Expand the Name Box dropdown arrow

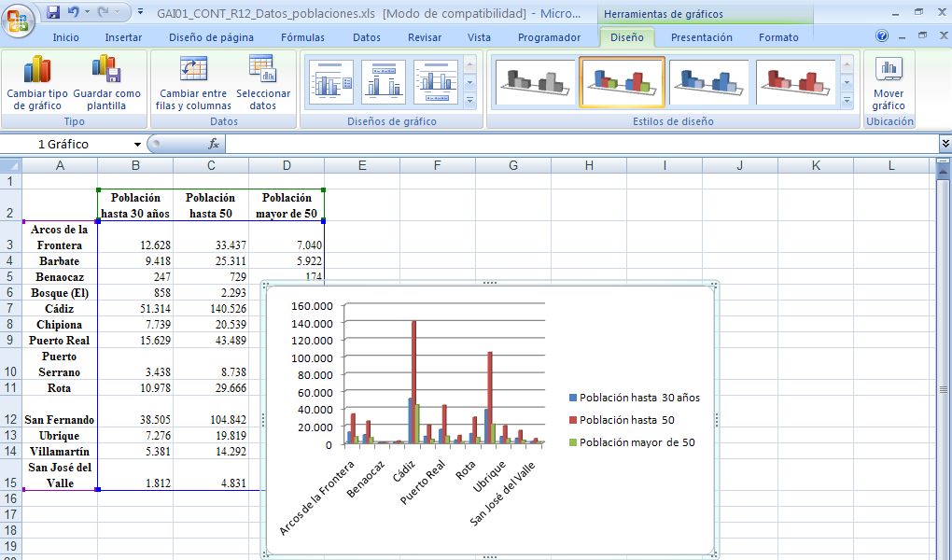137,145
